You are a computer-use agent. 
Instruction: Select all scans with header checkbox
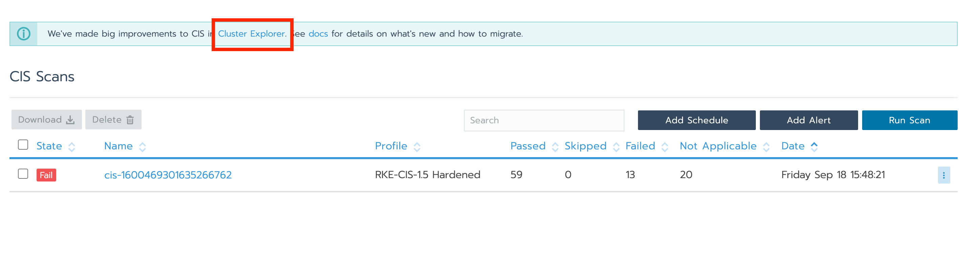click(x=23, y=144)
